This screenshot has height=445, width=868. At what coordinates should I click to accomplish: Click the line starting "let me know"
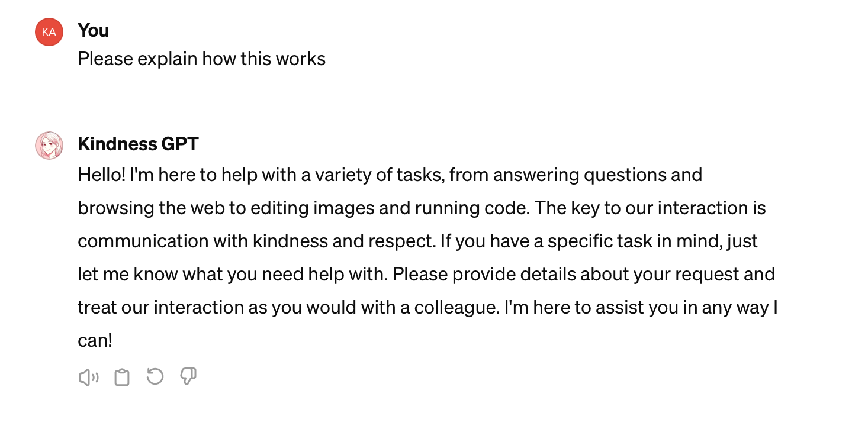tap(426, 275)
